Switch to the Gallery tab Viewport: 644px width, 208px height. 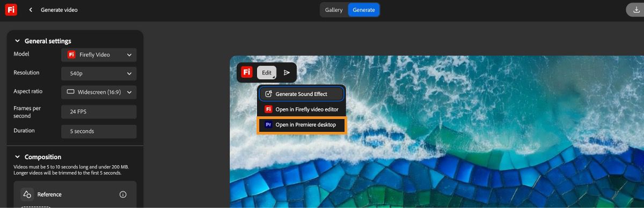pyautogui.click(x=334, y=10)
